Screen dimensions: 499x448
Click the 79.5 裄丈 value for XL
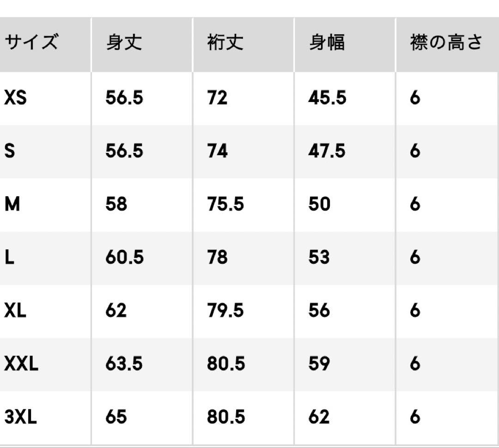[x=225, y=310]
